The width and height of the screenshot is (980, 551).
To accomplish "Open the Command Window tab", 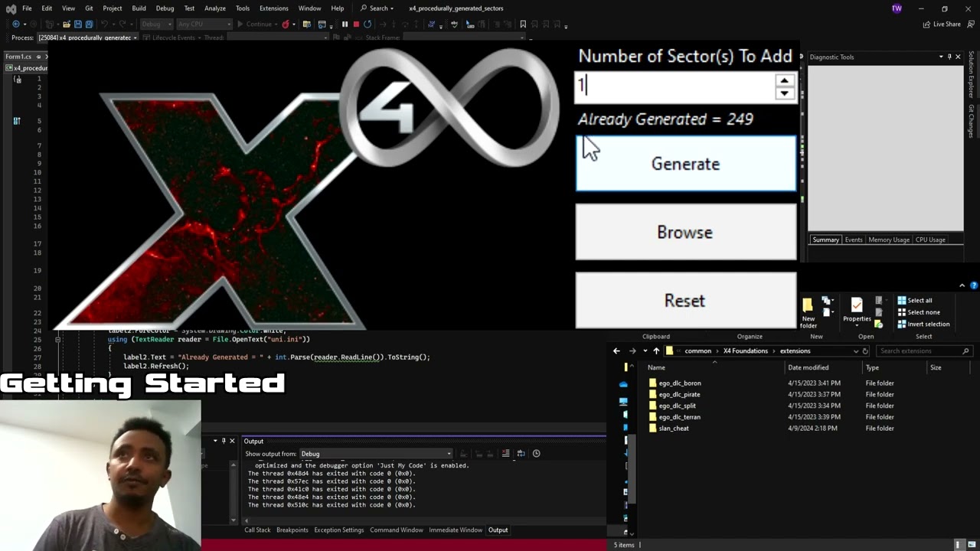I will (x=396, y=530).
